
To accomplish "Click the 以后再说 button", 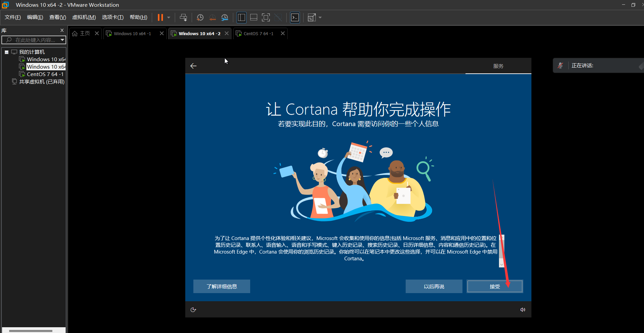I will [434, 286].
